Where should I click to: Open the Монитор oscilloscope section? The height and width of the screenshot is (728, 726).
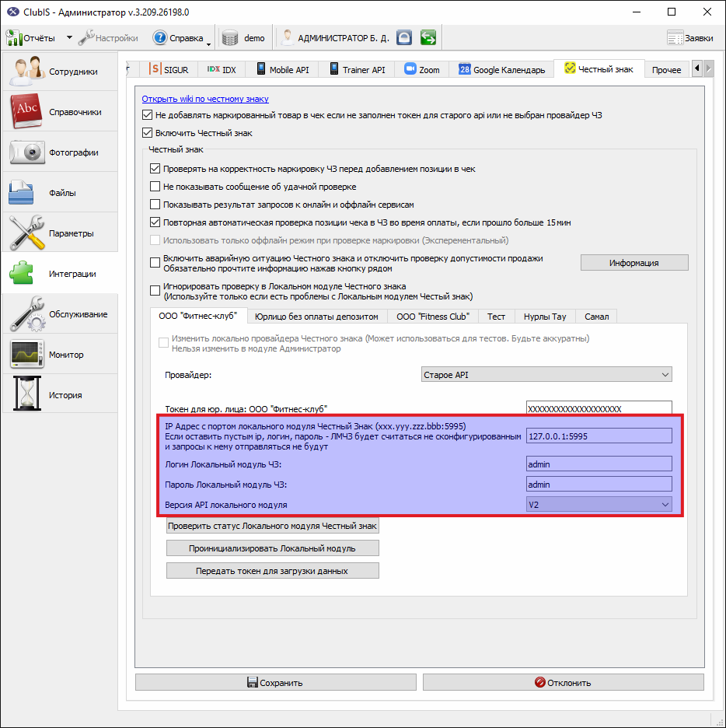coord(60,354)
